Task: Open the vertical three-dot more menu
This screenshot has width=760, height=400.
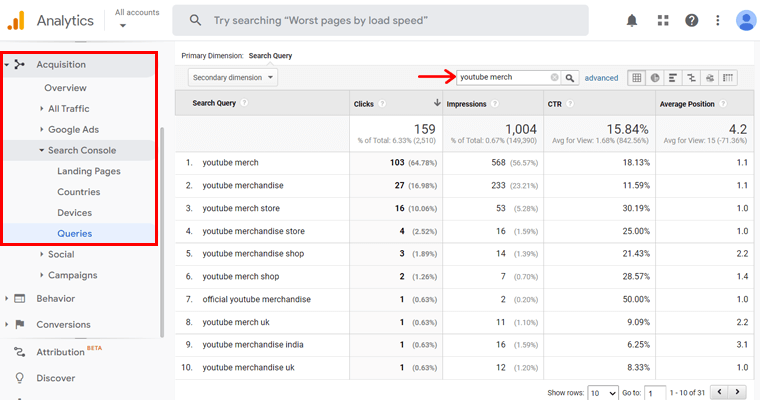Action: coord(717,20)
